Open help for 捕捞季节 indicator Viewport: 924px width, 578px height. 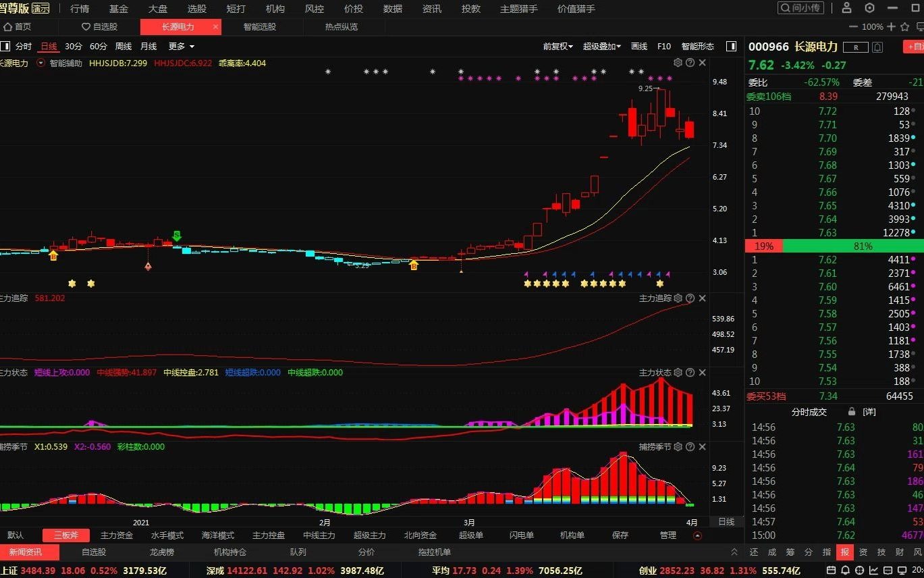[690, 446]
